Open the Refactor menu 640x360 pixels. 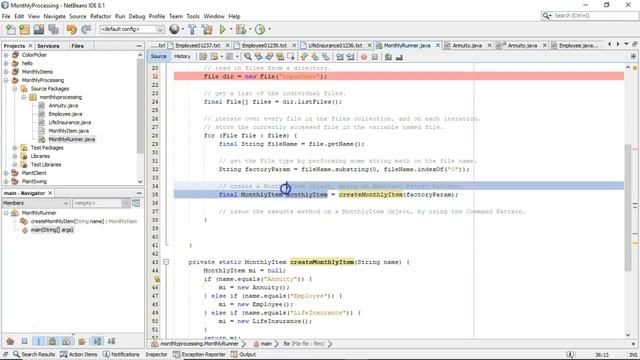(100, 16)
